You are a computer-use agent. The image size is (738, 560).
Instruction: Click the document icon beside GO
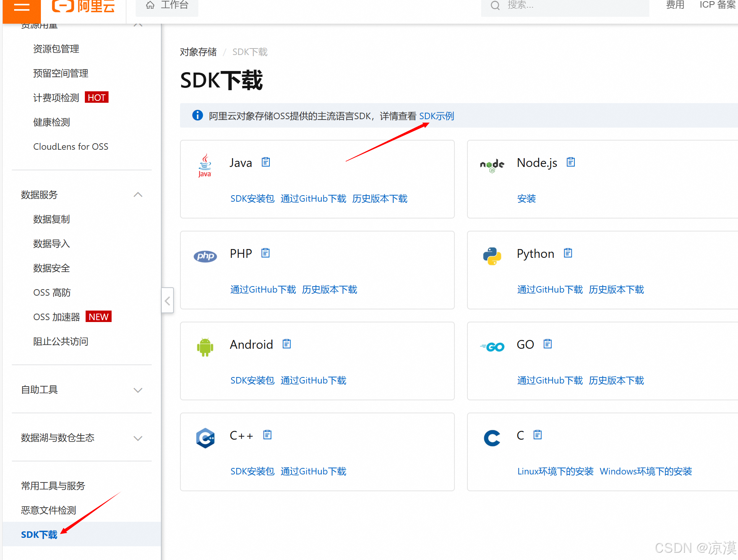548,344
